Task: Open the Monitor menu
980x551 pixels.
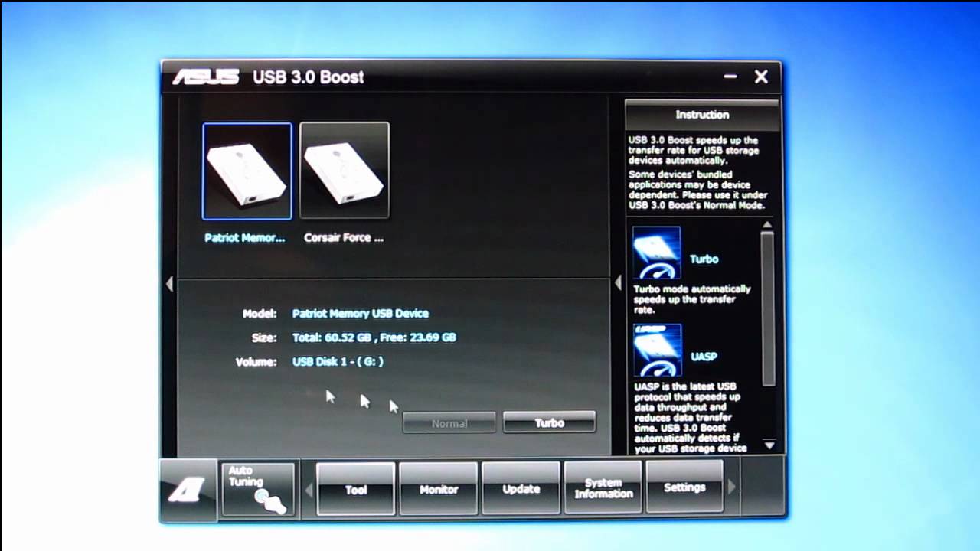Action: [439, 489]
